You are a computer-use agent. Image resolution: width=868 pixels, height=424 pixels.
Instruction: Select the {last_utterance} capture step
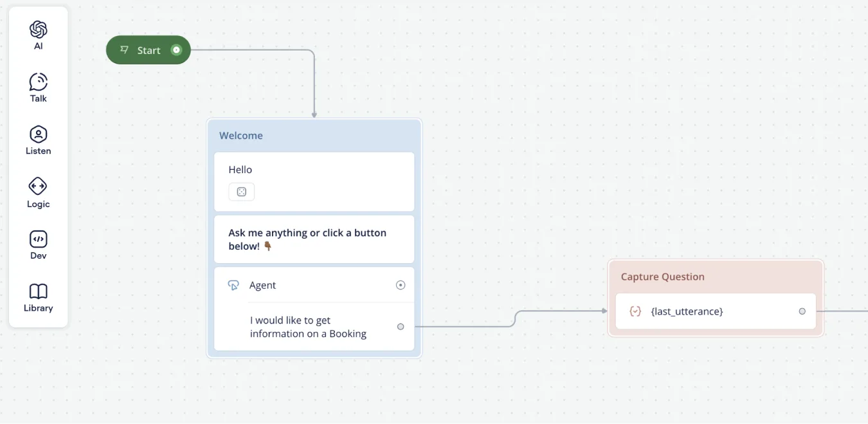coord(716,311)
